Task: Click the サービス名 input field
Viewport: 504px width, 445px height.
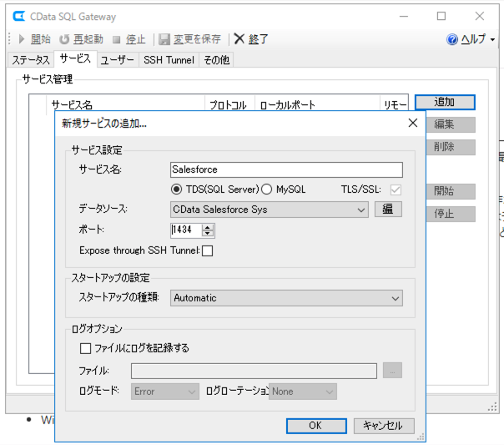Action: coord(286,169)
